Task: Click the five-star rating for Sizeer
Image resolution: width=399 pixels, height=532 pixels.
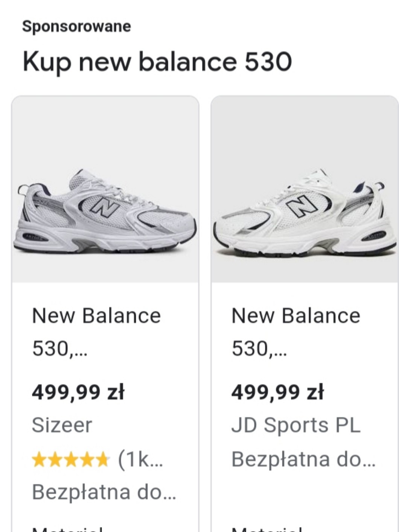Action: (x=70, y=460)
